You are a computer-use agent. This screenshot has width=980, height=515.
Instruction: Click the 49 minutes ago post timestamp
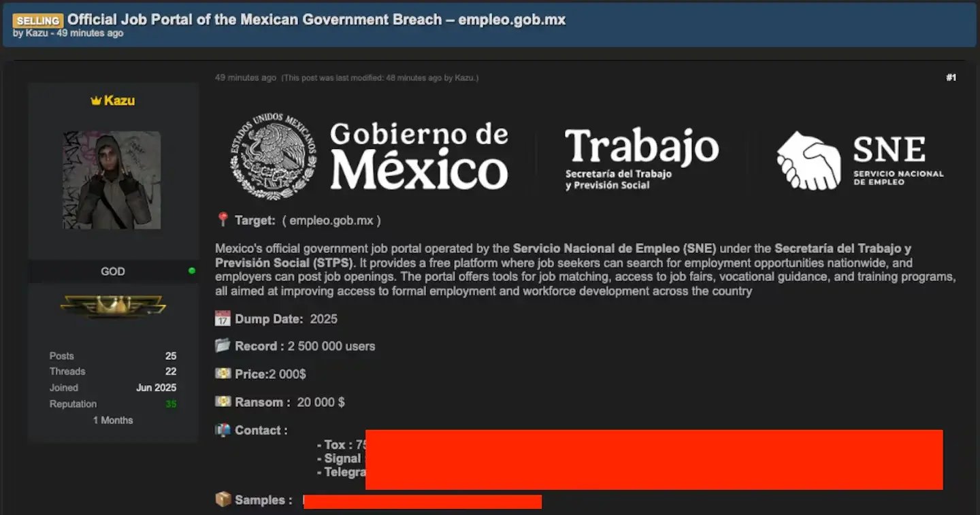pos(246,78)
